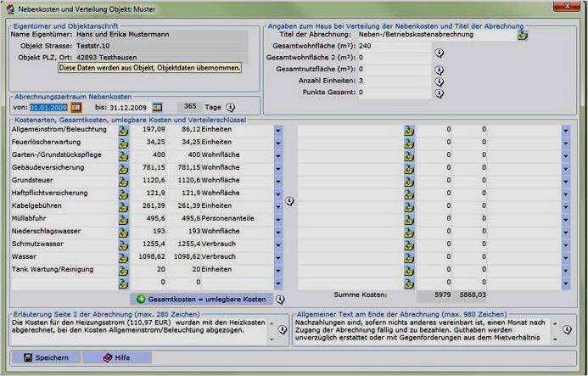Click the cost type picker icon for Grundsteuer
This screenshot has height=376, width=588.
tap(123, 181)
